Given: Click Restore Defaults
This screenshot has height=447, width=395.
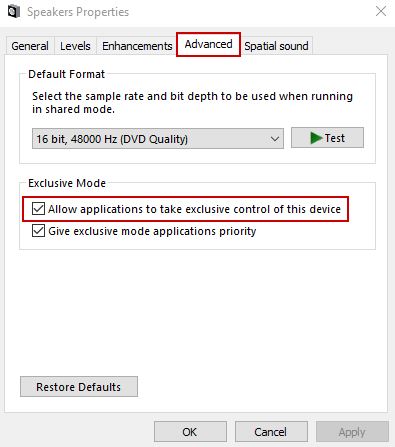Looking at the screenshot, I should tap(79, 387).
